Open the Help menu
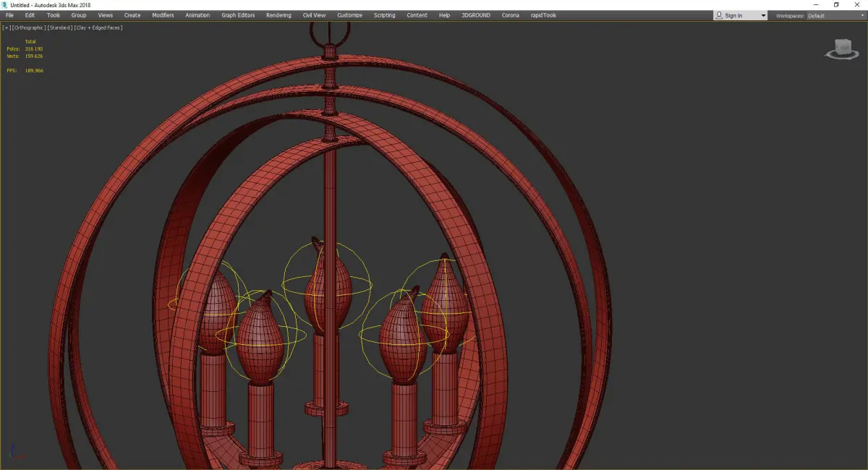 pos(444,15)
